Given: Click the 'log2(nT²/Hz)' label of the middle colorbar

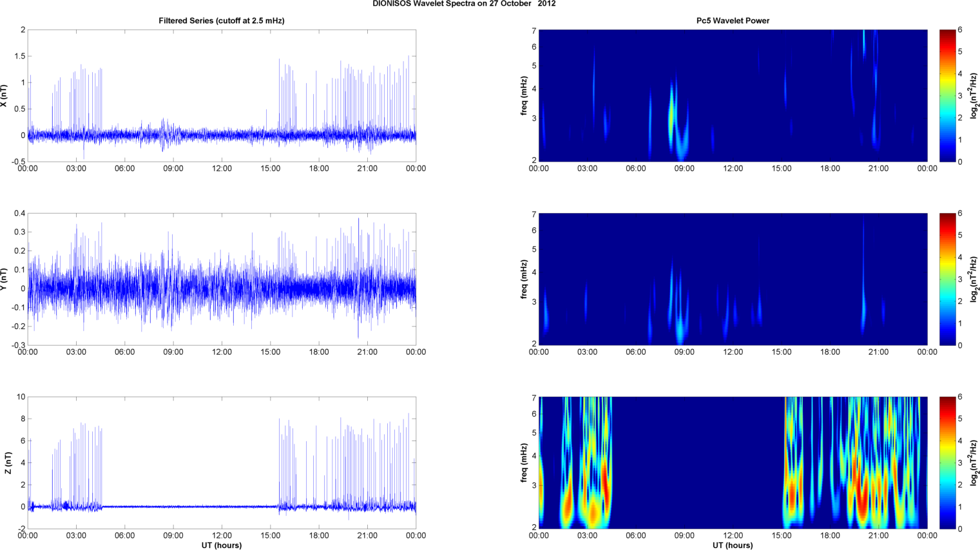Looking at the screenshot, I should (974, 280).
